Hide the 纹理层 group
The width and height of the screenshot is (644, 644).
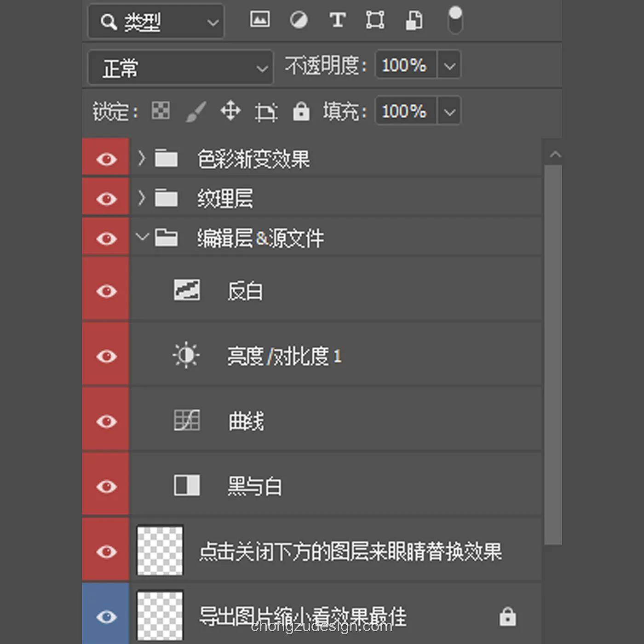[x=106, y=199]
